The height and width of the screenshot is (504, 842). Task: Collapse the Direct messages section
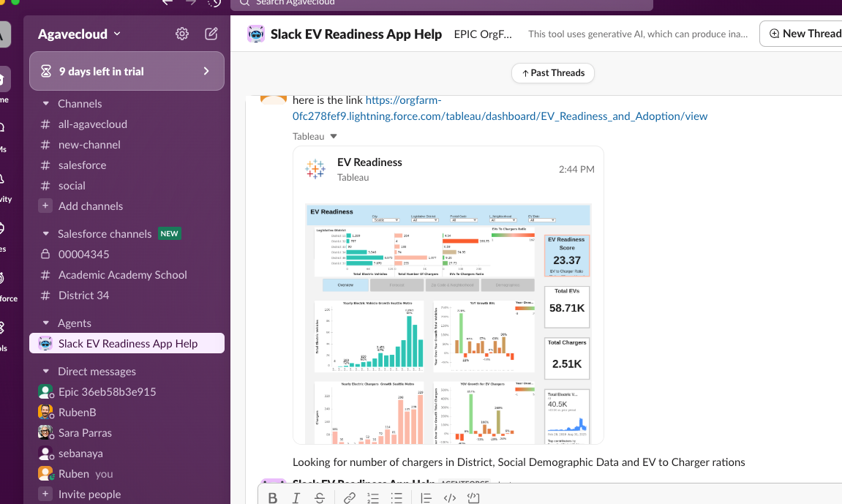(45, 371)
